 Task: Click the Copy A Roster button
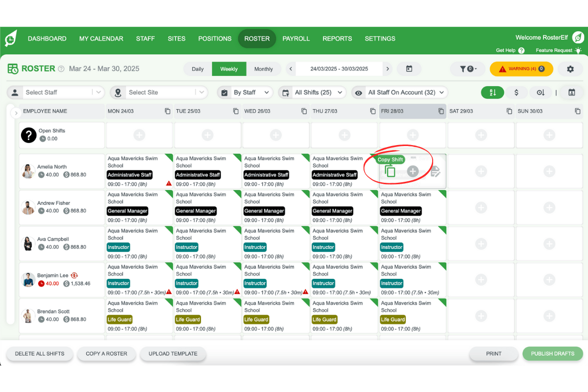(106, 353)
